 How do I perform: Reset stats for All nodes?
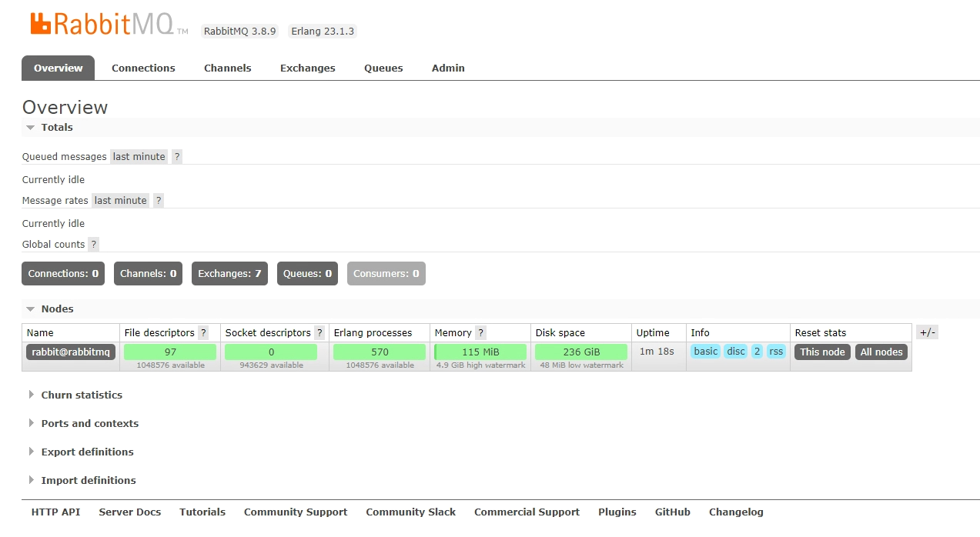[881, 352]
